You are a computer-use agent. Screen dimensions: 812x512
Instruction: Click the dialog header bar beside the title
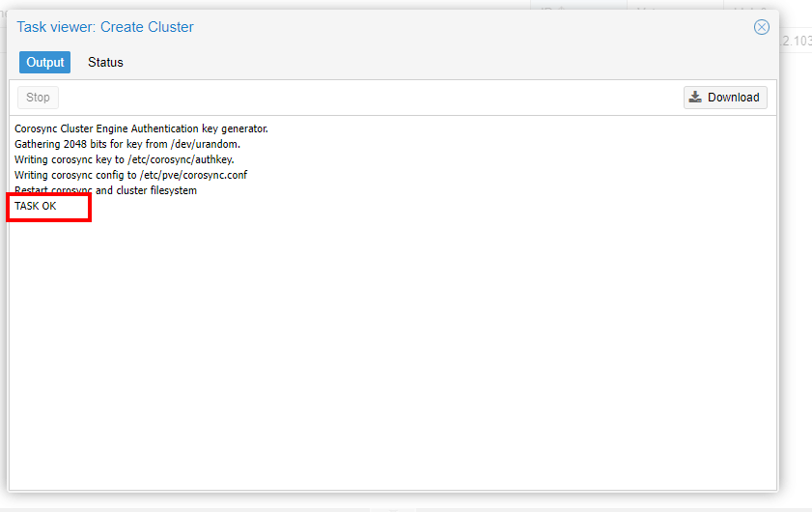463,27
